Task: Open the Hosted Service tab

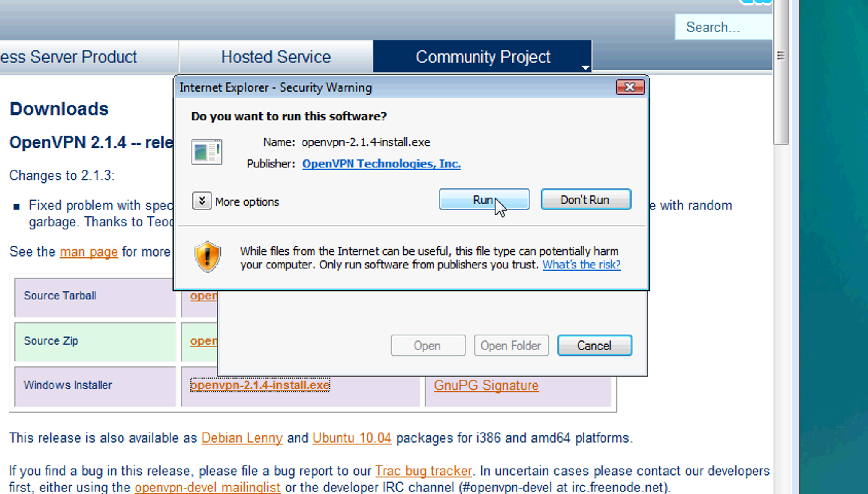Action: [x=276, y=56]
